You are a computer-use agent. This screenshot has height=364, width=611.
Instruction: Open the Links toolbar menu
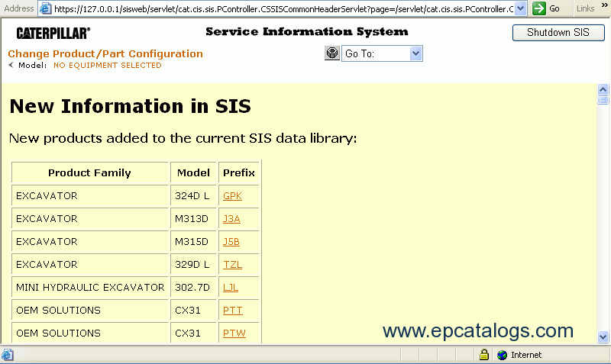coord(585,8)
